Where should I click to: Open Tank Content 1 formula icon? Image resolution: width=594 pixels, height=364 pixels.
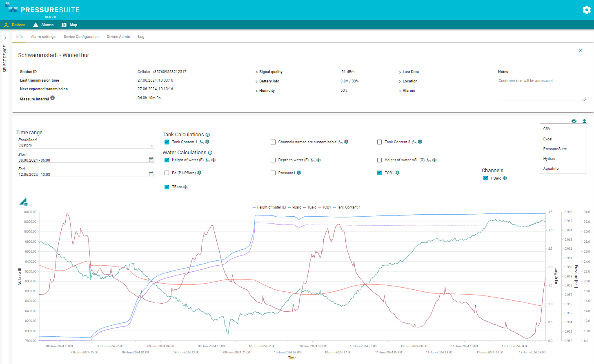click(x=202, y=142)
